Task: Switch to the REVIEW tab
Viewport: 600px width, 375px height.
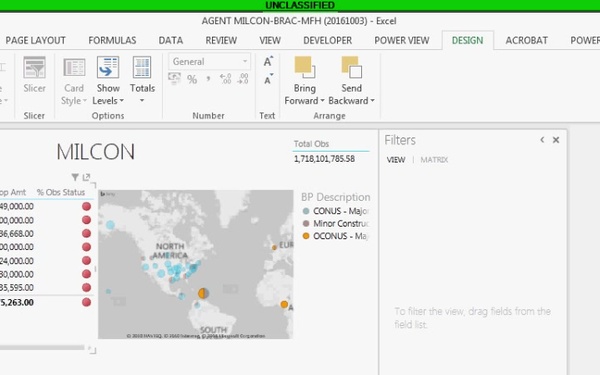Action: coord(221,40)
